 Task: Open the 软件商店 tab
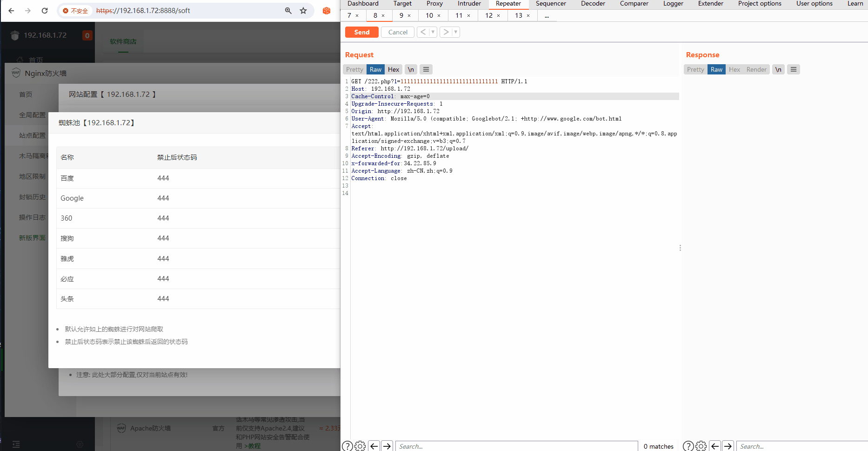123,41
